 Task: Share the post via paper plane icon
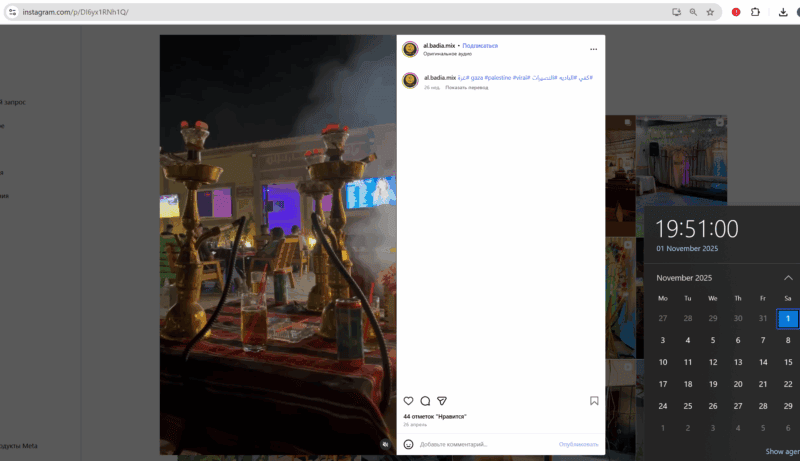(442, 401)
